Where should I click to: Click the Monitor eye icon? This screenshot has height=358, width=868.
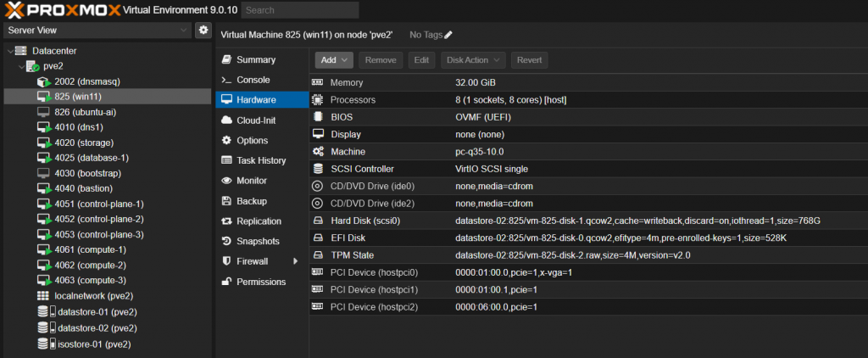click(x=226, y=181)
